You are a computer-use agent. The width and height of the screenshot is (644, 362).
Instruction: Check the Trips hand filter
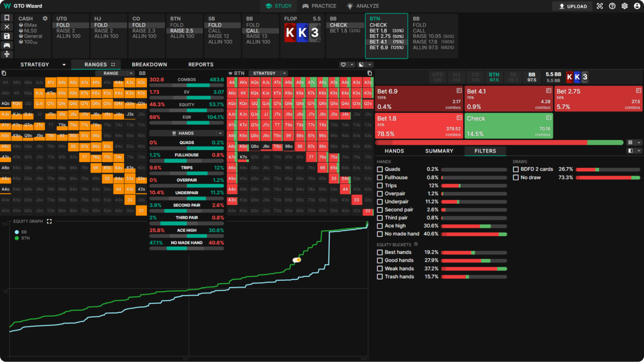tap(380, 186)
